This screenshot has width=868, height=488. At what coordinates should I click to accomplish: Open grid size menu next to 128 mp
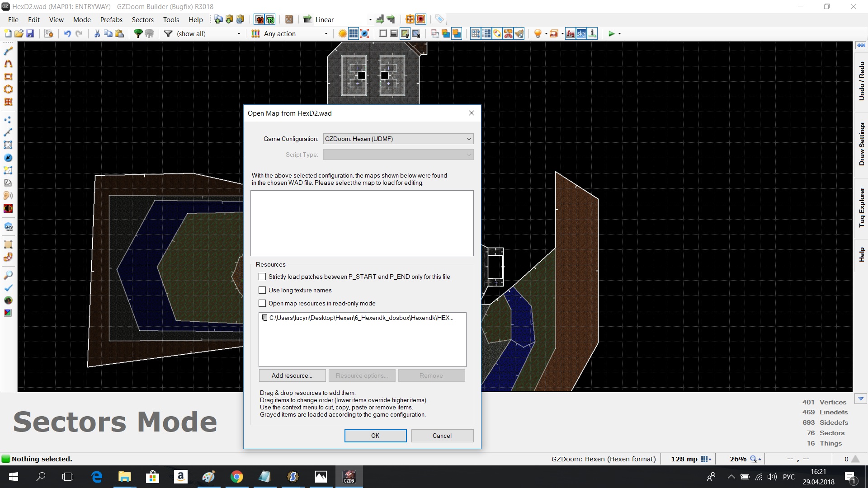tap(706, 459)
